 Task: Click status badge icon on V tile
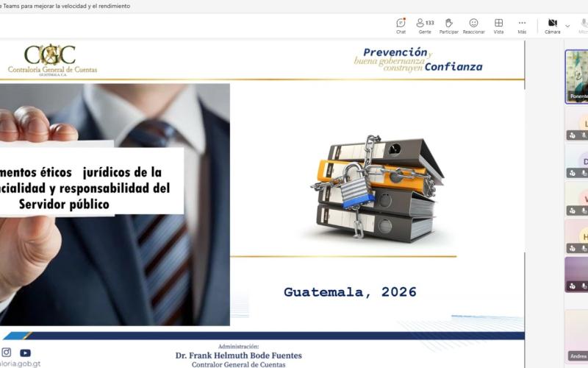click(x=573, y=210)
